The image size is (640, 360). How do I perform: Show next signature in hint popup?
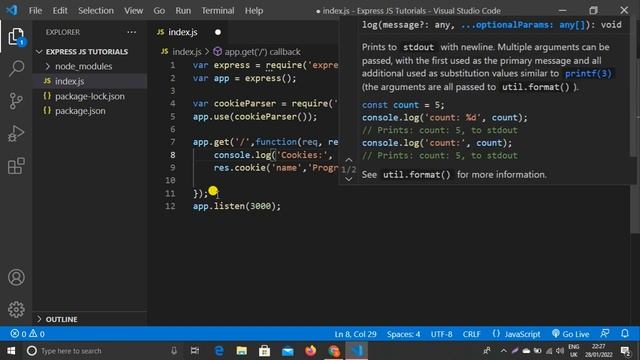349,179
